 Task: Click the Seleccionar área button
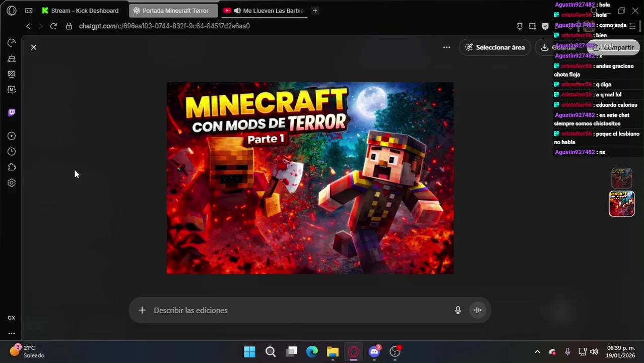[x=495, y=47]
